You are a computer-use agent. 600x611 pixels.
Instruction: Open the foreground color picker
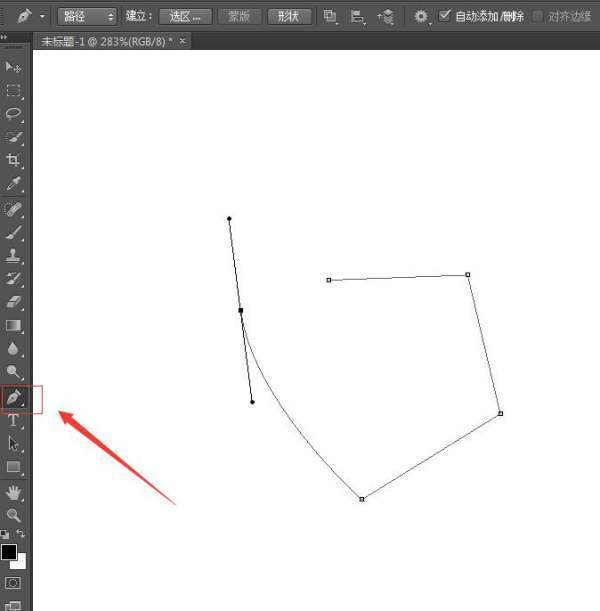(9, 551)
